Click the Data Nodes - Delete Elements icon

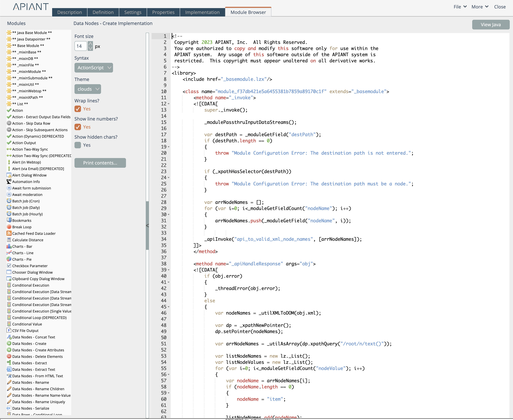click(x=9, y=356)
